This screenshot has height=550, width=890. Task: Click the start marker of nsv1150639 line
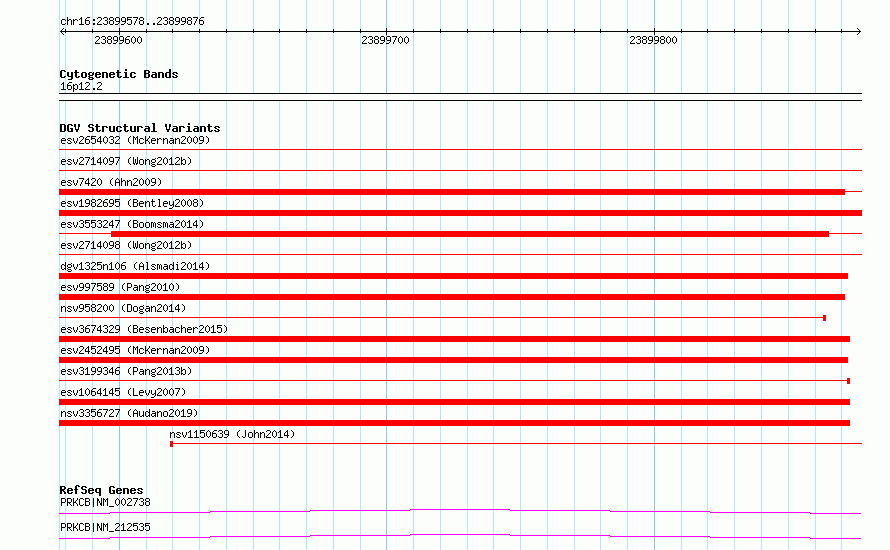[x=171, y=444]
